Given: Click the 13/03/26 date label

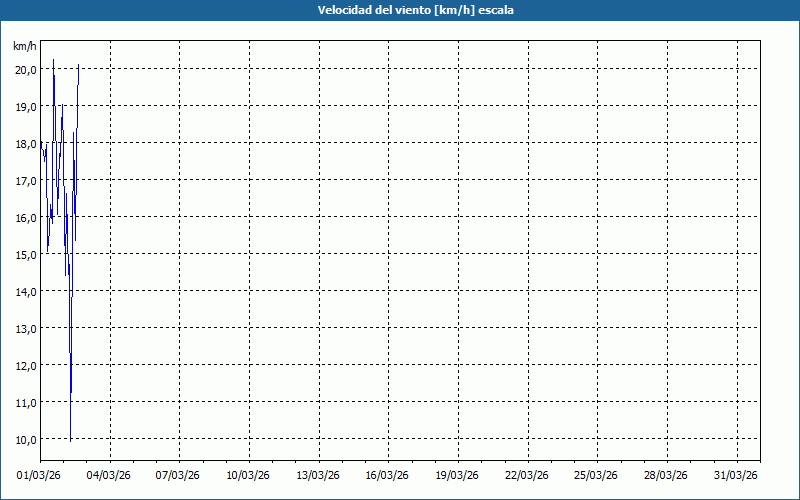Looking at the screenshot, I should pyautogui.click(x=319, y=475).
